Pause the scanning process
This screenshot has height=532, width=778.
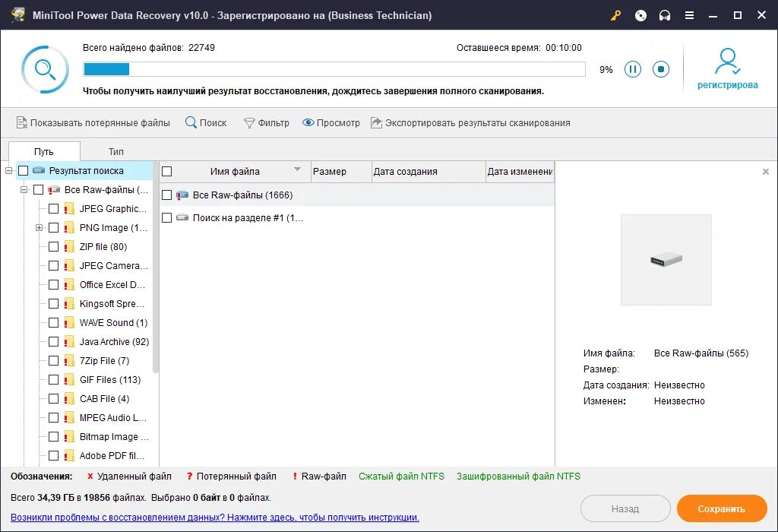coord(633,69)
